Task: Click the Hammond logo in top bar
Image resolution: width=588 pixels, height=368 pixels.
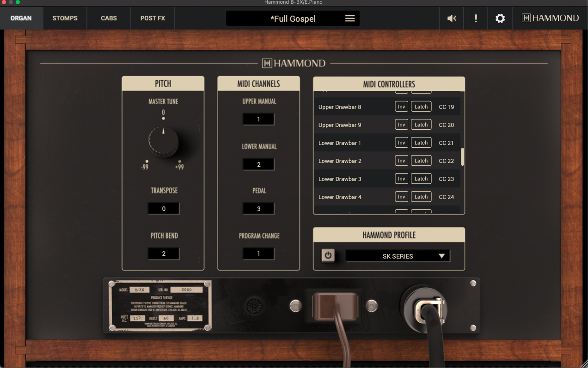Action: pyautogui.click(x=550, y=18)
